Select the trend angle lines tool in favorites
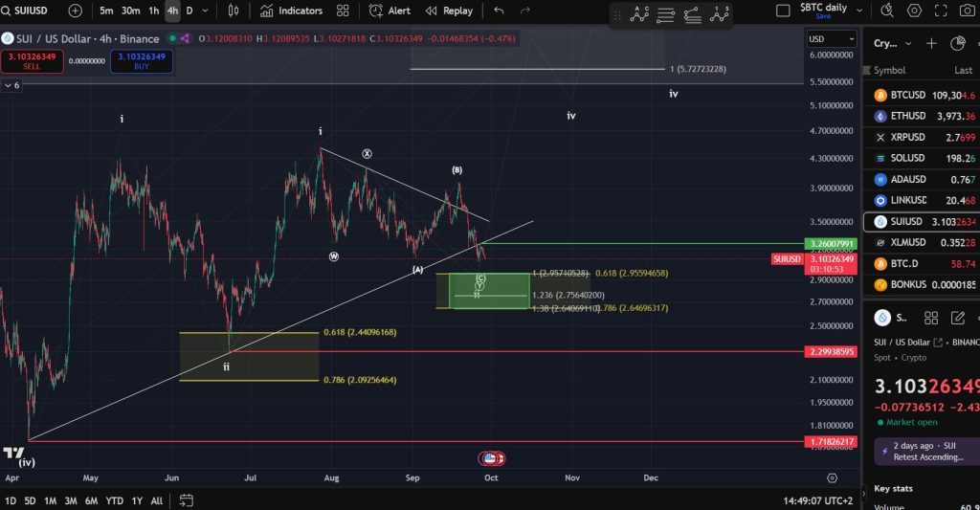This screenshot has height=510, width=980. [693, 14]
